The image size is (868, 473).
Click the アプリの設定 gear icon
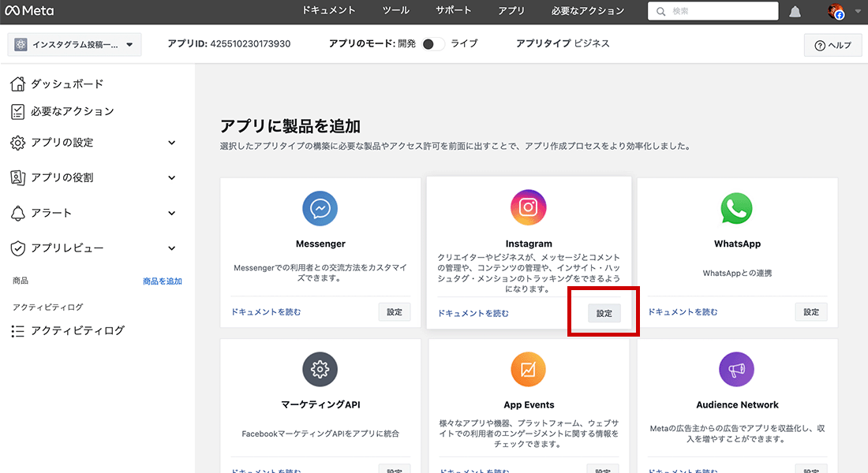tap(17, 143)
